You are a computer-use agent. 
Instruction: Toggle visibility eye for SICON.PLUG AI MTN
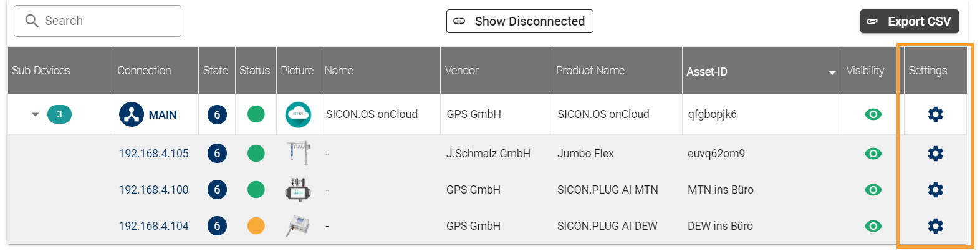(873, 190)
